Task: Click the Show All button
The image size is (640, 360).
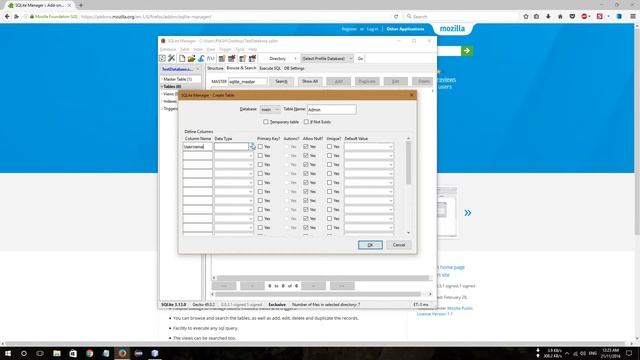Action: click(x=310, y=81)
